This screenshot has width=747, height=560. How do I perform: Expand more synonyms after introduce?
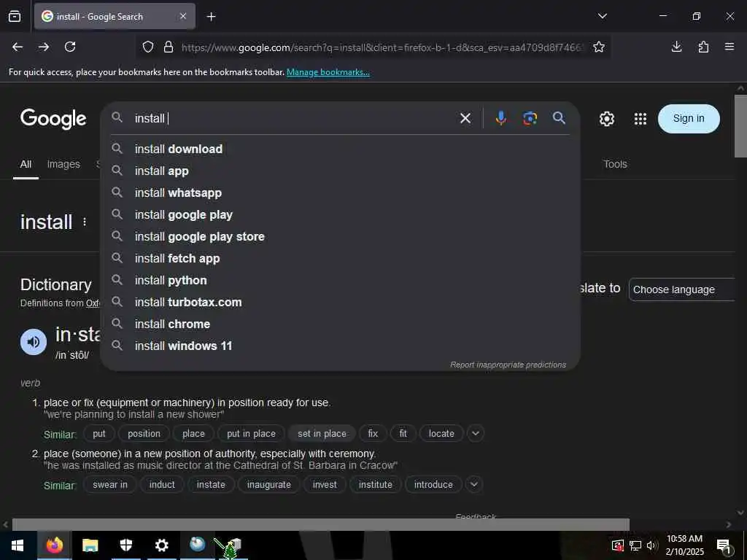[473, 484]
